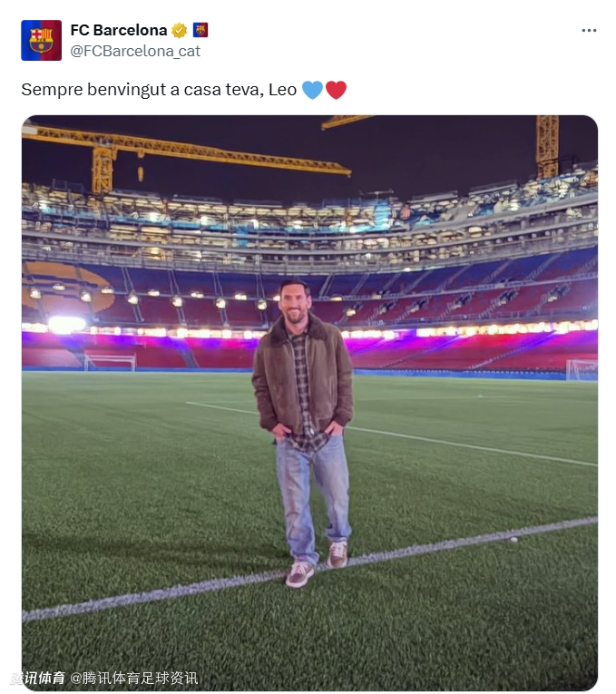Click the bright floodlight on the left stand

[66, 324]
